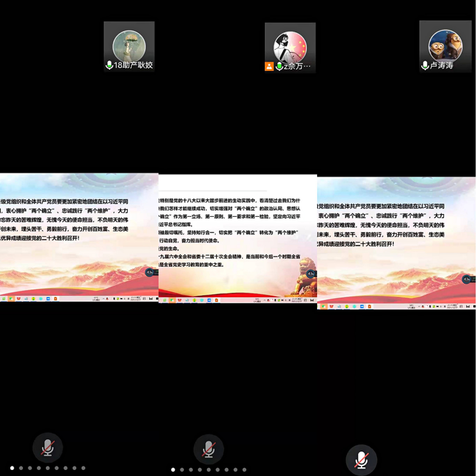Select the first page dot in the left panel
The image size is (476, 476).
click(12, 468)
